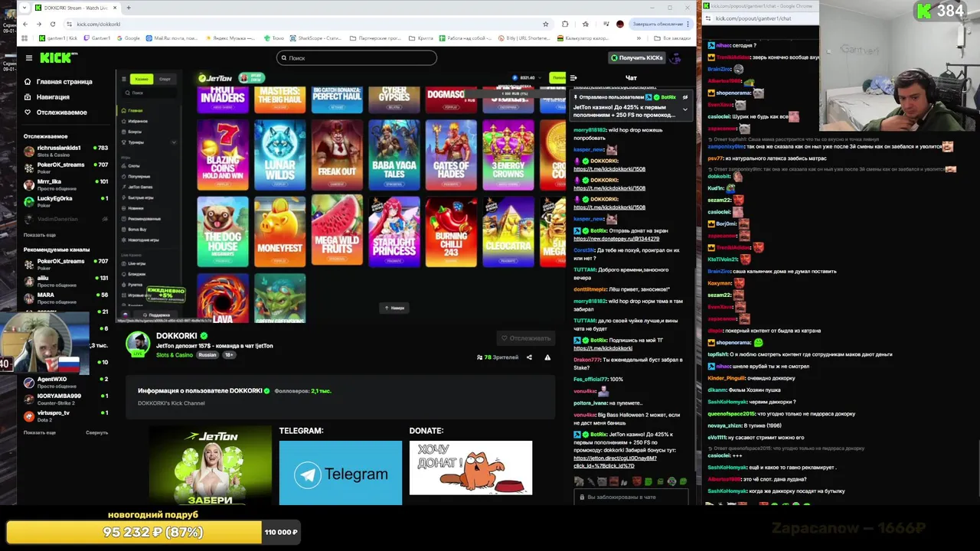Open The Dog House game
Image resolution: width=980 pixels, height=551 pixels.
click(223, 232)
